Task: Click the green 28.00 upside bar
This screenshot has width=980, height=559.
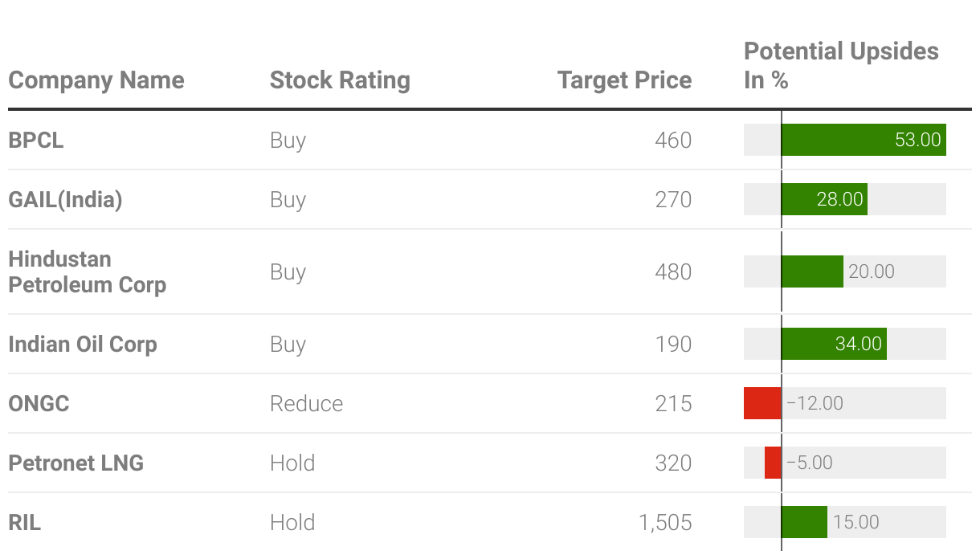Action: tap(824, 199)
